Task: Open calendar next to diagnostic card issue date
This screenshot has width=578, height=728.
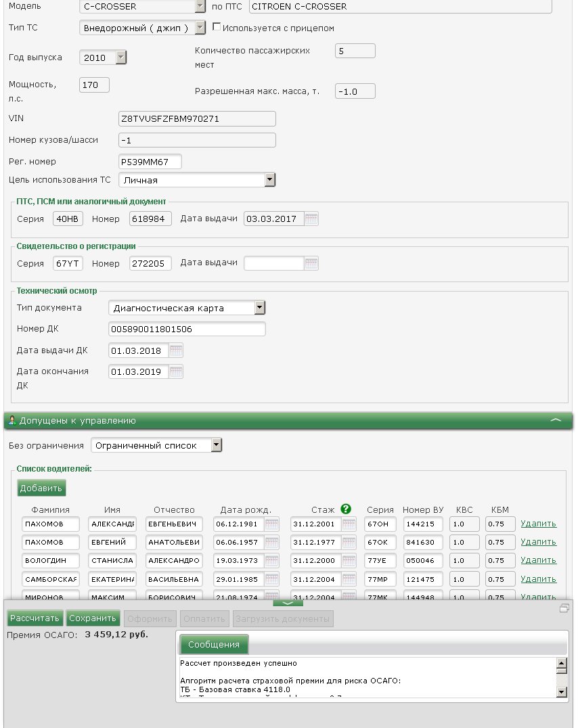Action: 176,350
